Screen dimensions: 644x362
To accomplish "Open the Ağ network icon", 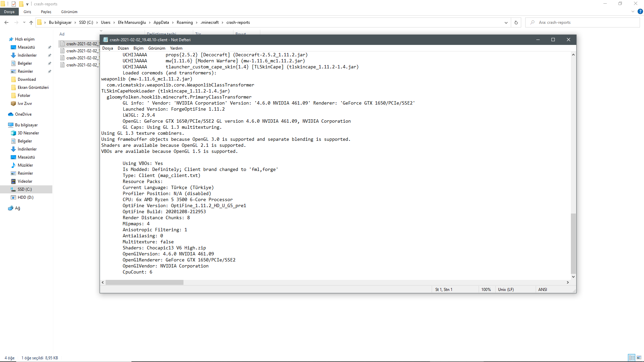I will 11,208.
